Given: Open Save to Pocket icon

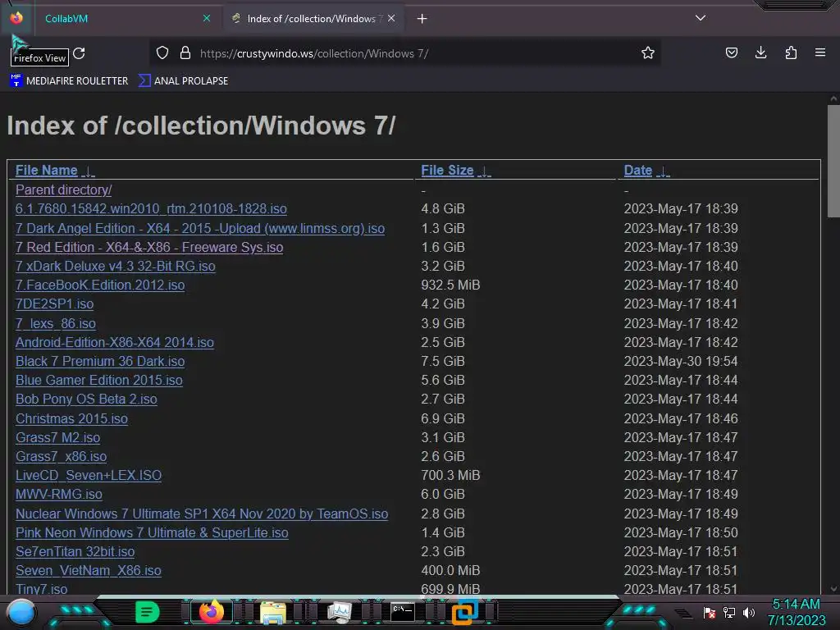Looking at the screenshot, I should coord(731,53).
